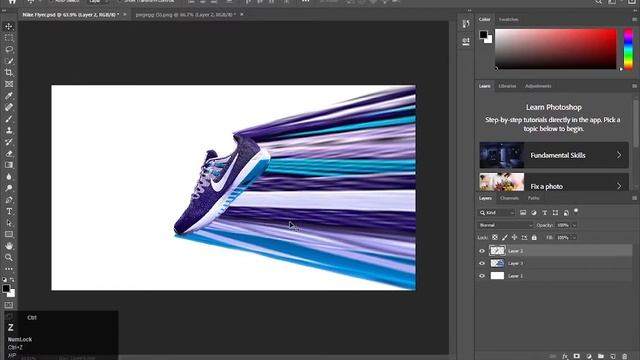Click the Add layer style fx icon
The height and width of the screenshot is (360, 640).
(x=565, y=356)
